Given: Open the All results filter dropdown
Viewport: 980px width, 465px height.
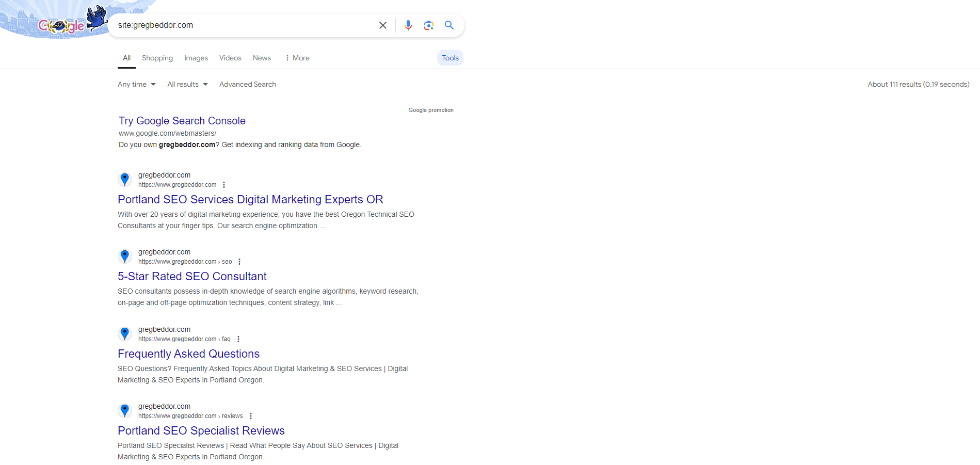Looking at the screenshot, I should click(x=187, y=84).
